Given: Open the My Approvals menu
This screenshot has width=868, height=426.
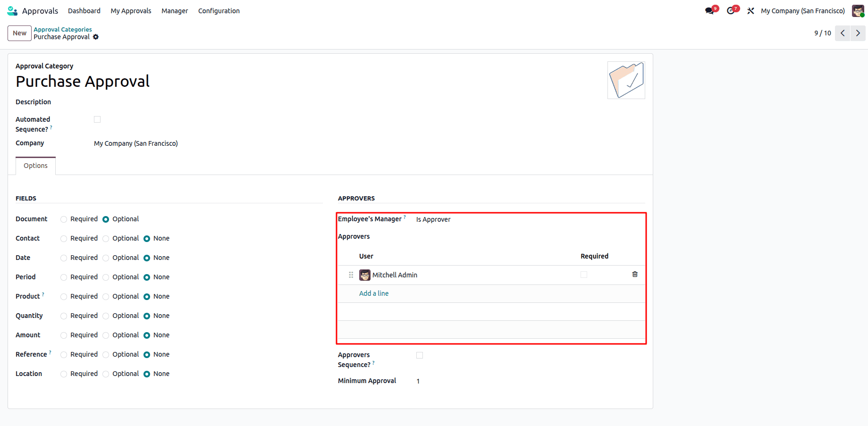Looking at the screenshot, I should [131, 11].
